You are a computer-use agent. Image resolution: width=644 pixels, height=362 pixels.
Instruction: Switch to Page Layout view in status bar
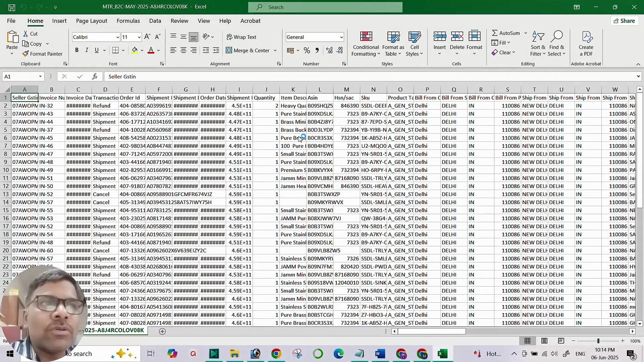544,341
